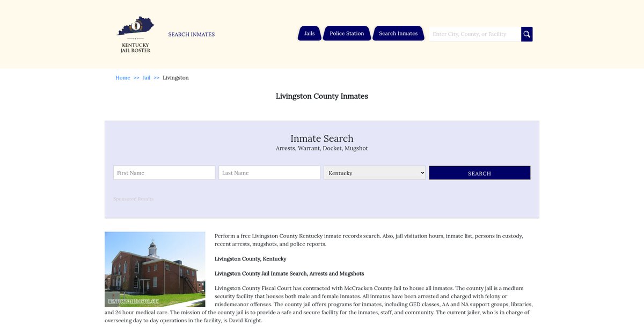Click the 'Arrests, Warrant, Docket, Mugshot' subtitle
Screen dimensions: 644x333
point(322,148)
